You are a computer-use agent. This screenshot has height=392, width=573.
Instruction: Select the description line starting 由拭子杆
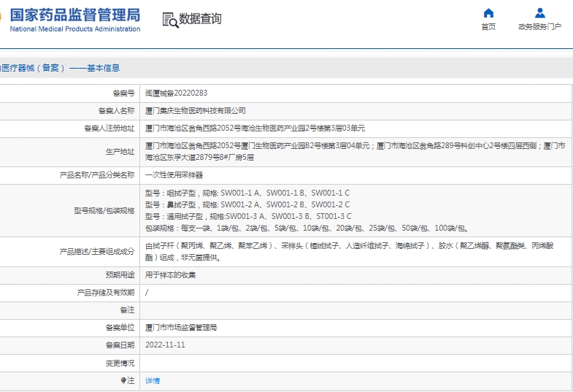[350, 246]
